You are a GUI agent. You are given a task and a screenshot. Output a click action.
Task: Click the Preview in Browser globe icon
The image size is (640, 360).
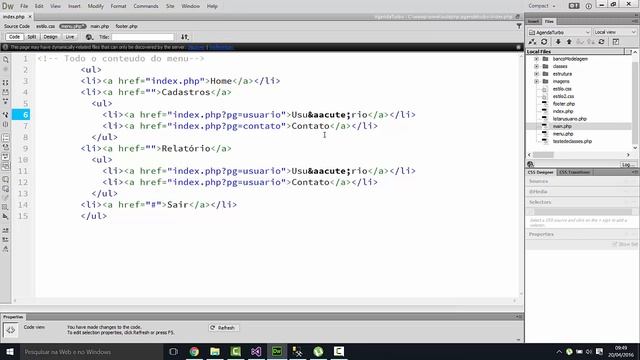[x=89, y=37]
